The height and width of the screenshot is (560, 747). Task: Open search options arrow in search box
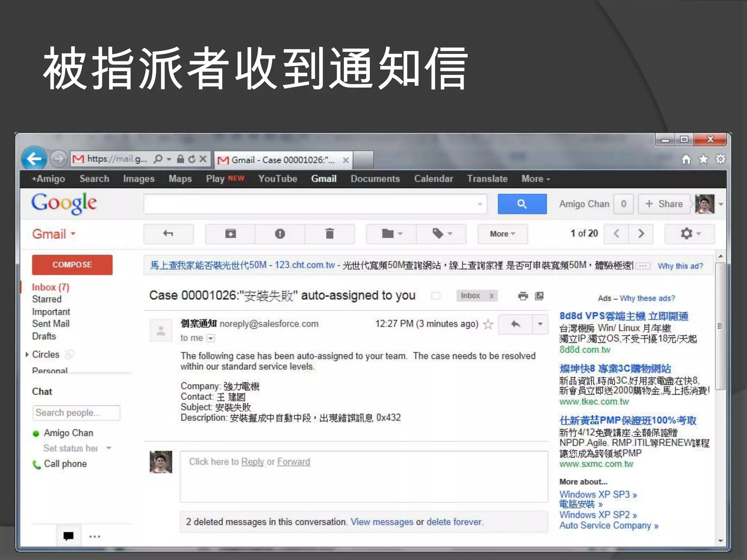(480, 204)
